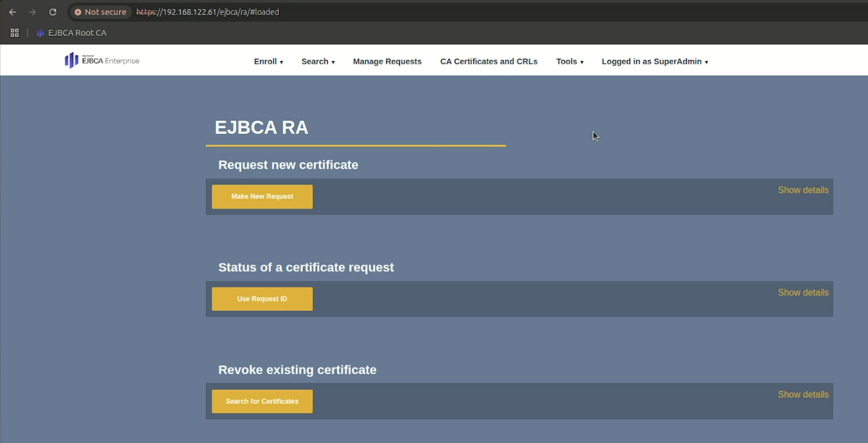The height and width of the screenshot is (443, 868).
Task: Open the browser apps grid icon
Action: click(x=15, y=33)
